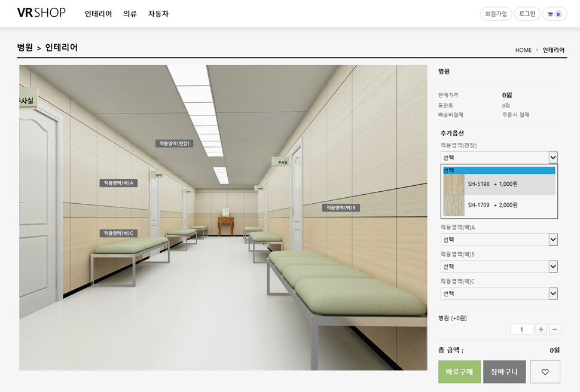Click the VR SHOP logo
This screenshot has height=392, width=580.
(41, 13)
